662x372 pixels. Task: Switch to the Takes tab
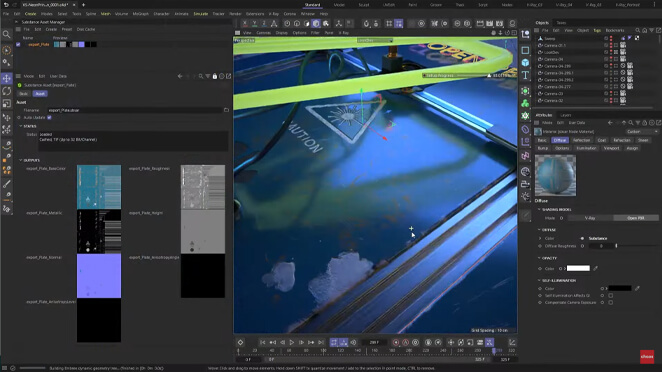pyautogui.click(x=561, y=23)
